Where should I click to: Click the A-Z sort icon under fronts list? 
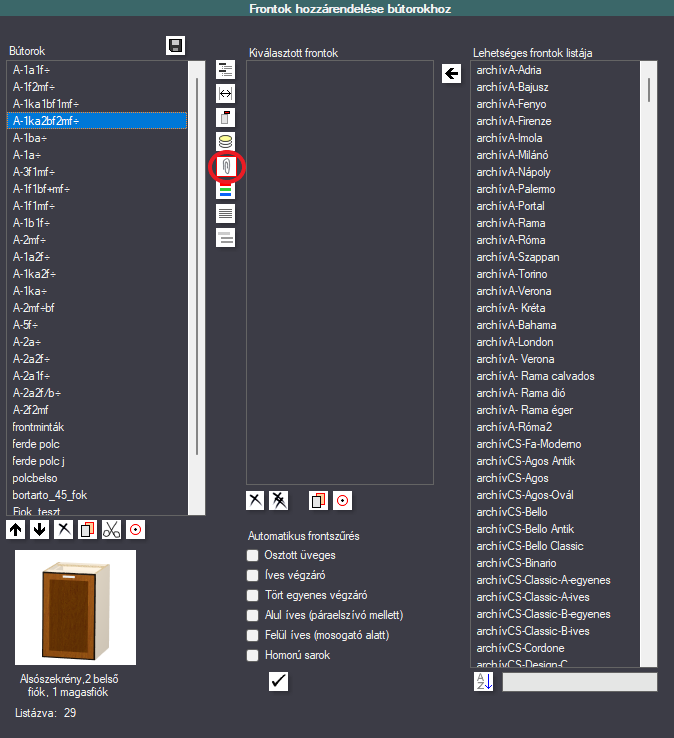484,681
